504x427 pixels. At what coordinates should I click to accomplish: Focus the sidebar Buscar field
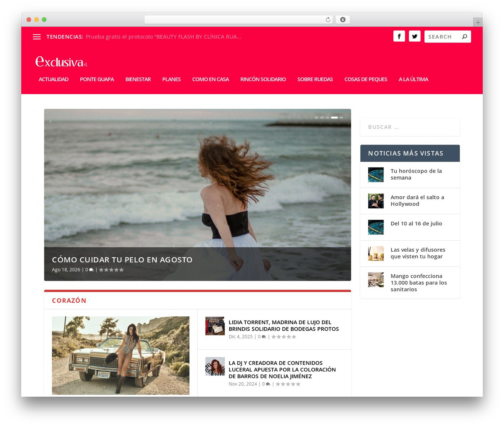[410, 127]
